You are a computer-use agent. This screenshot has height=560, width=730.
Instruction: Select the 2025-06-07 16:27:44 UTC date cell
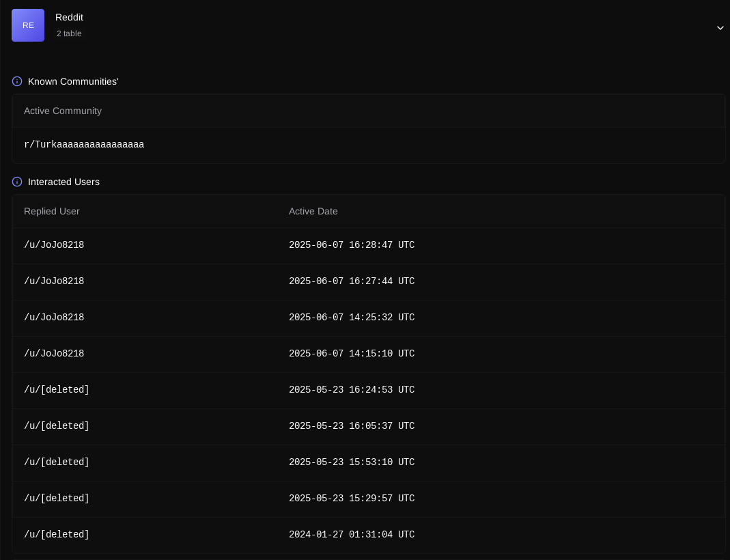click(x=352, y=281)
